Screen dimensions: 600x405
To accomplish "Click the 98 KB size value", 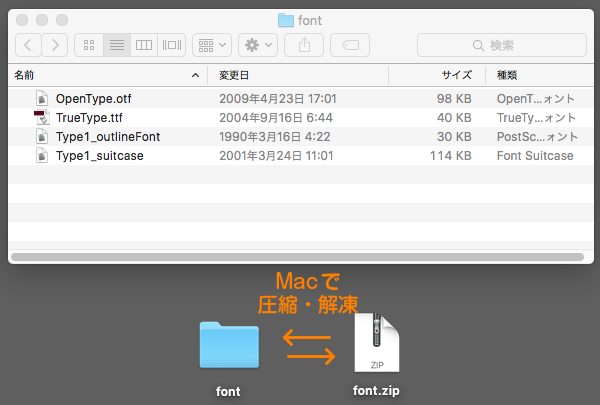I will [454, 99].
